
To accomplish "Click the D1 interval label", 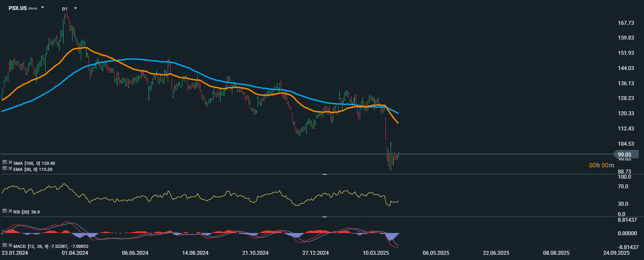I will (x=64, y=9).
